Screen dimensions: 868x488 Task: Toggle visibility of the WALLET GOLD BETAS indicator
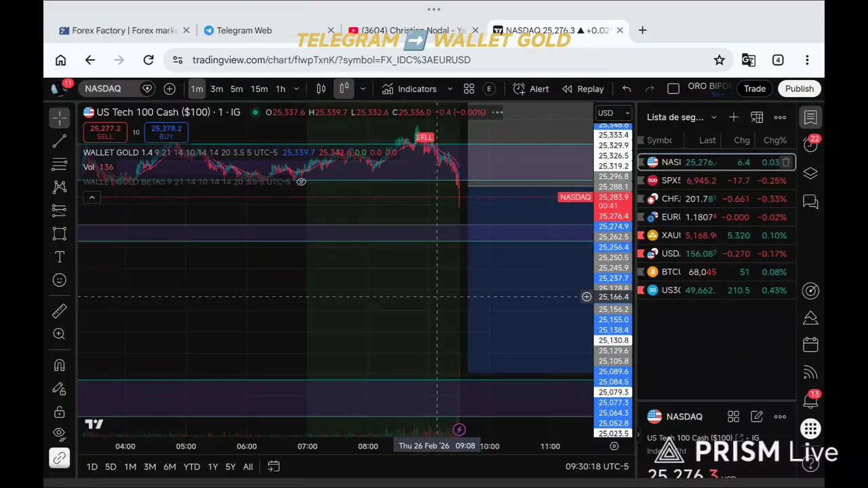pyautogui.click(x=301, y=182)
